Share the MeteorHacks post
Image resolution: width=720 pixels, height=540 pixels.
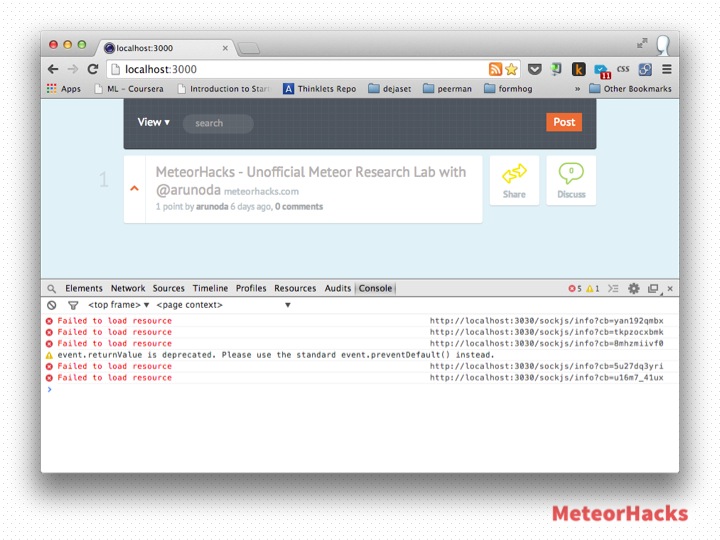[x=514, y=180]
